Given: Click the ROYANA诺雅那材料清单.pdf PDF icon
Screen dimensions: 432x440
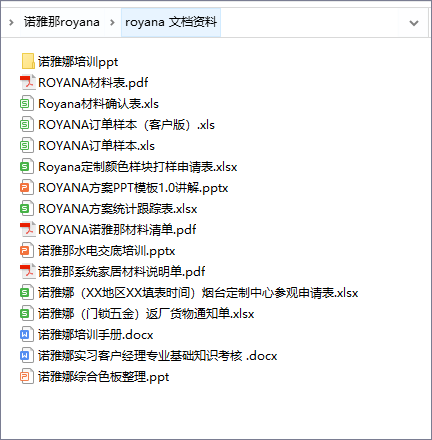Looking at the screenshot, I should point(28,230).
